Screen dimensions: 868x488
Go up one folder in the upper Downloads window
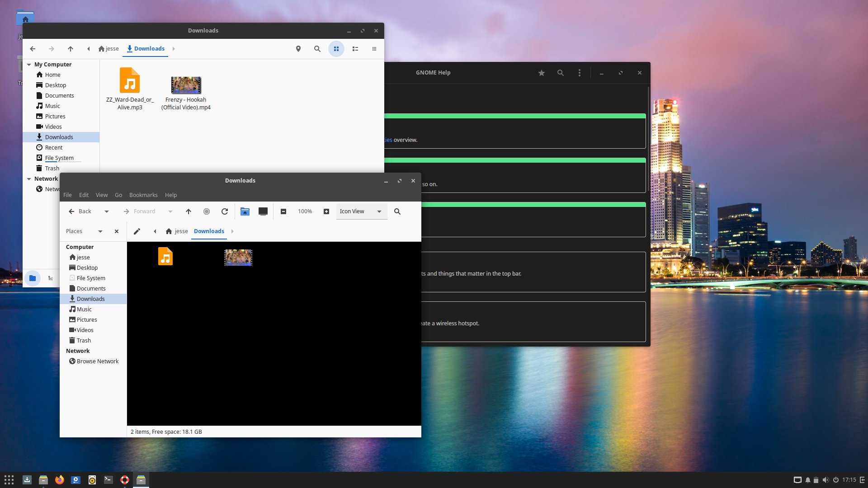tap(71, 49)
